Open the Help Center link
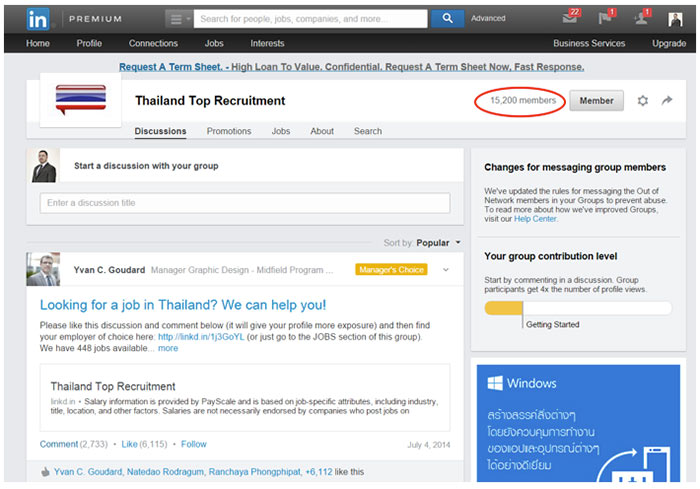The image size is (700, 489). pyautogui.click(x=535, y=219)
